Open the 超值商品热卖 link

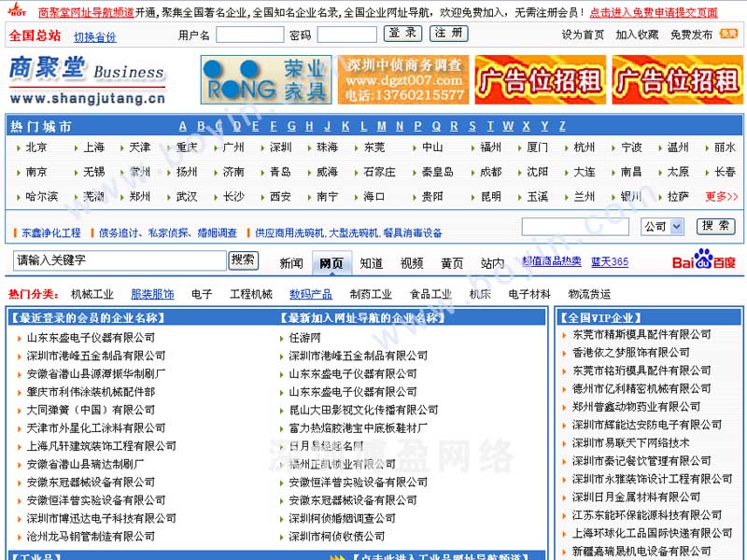coord(552,261)
